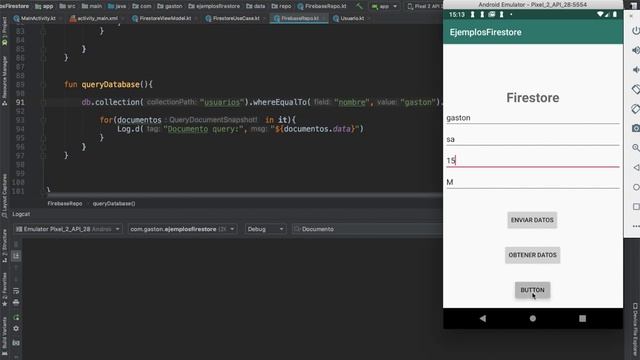Click fun queryDatabase declaration
The height and width of the screenshot is (360, 640).
click(108, 84)
